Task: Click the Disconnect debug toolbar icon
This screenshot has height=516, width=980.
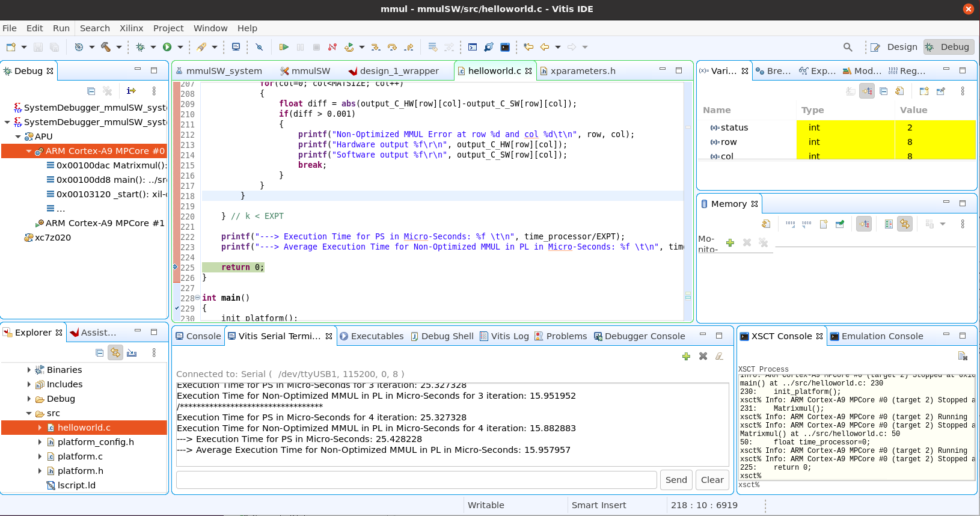Action: click(x=332, y=47)
